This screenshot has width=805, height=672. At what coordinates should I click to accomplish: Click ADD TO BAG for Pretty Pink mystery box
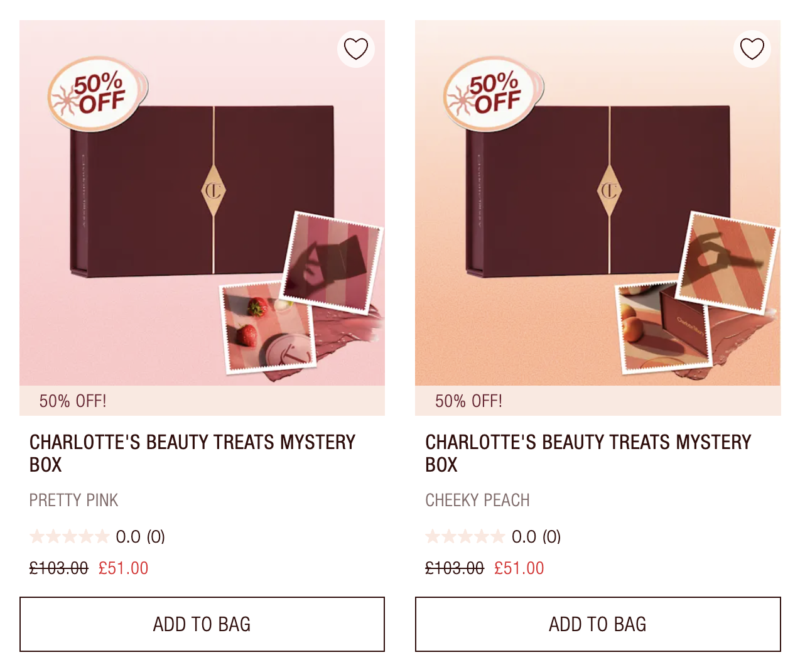click(202, 624)
